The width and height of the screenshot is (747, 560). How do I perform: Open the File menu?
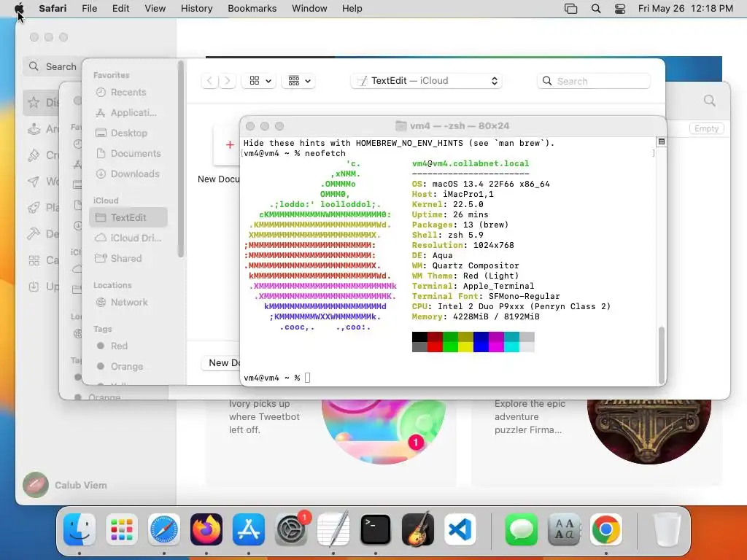point(90,9)
